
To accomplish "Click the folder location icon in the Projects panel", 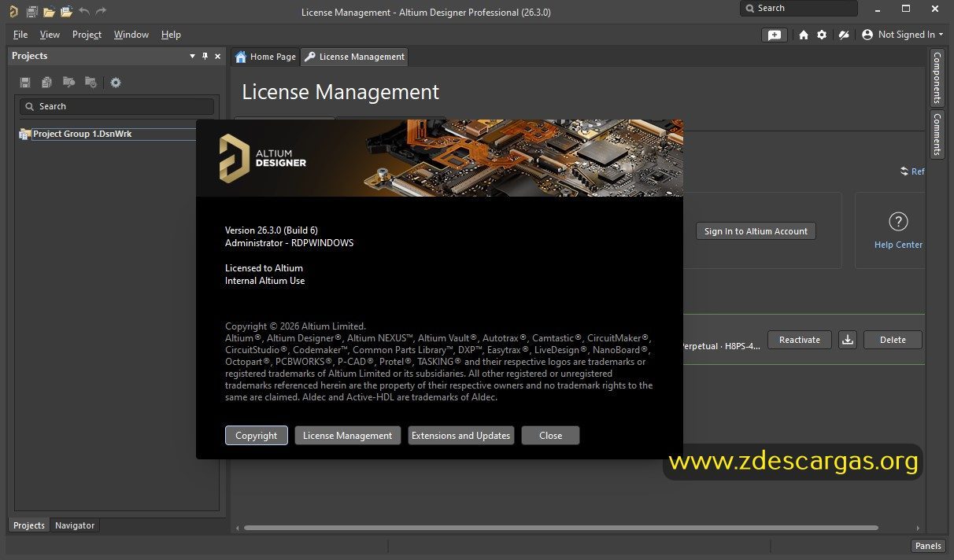I will click(x=91, y=83).
